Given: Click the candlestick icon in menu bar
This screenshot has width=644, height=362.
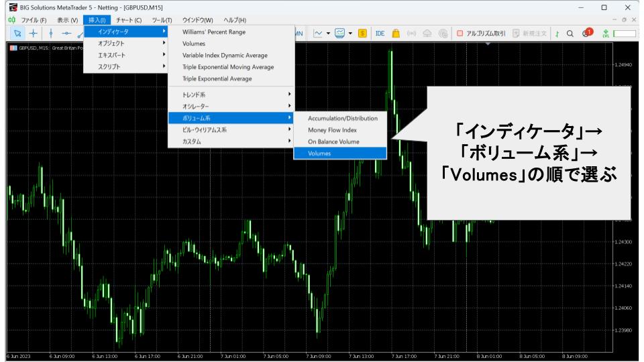Looking at the screenshot, I should [12, 19].
